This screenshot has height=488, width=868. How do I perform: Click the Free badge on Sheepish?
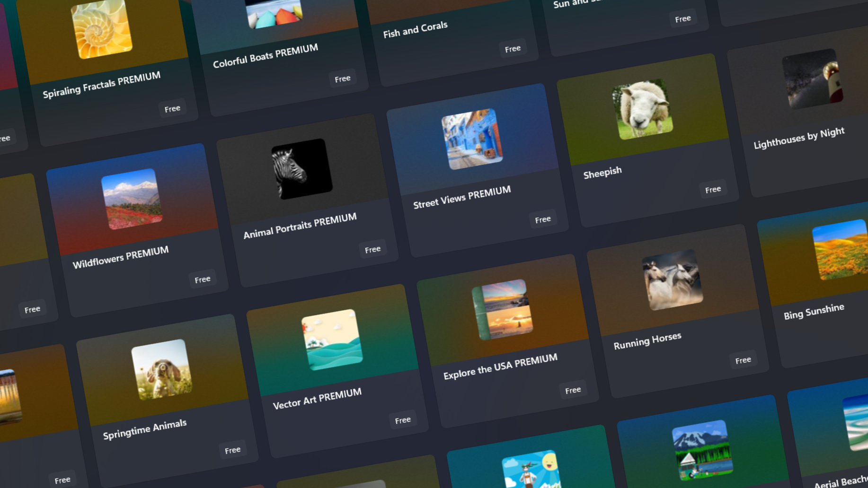(x=713, y=188)
